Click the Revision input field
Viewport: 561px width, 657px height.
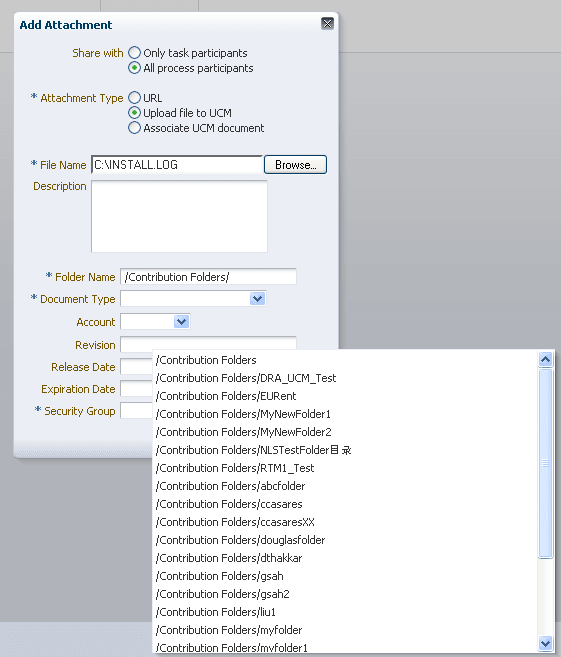point(208,343)
